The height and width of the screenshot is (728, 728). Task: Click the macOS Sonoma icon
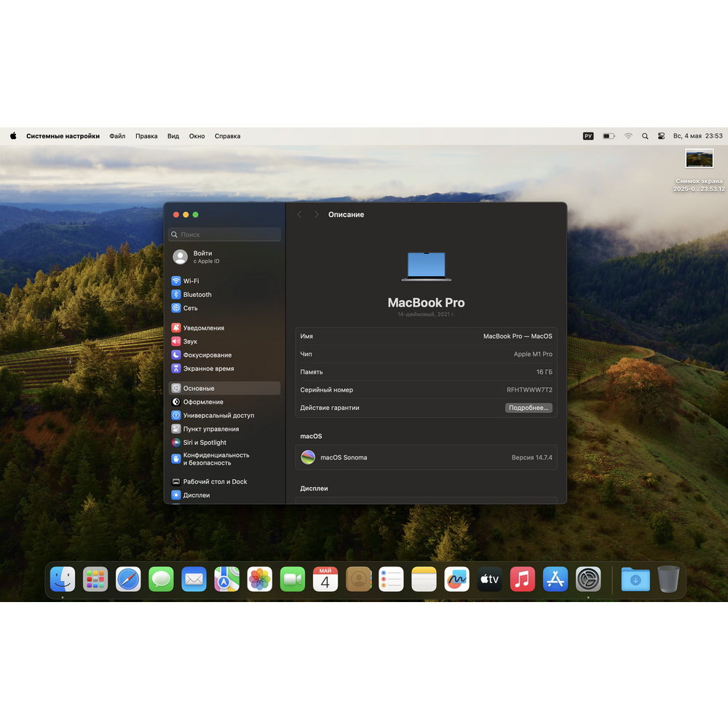tap(308, 457)
